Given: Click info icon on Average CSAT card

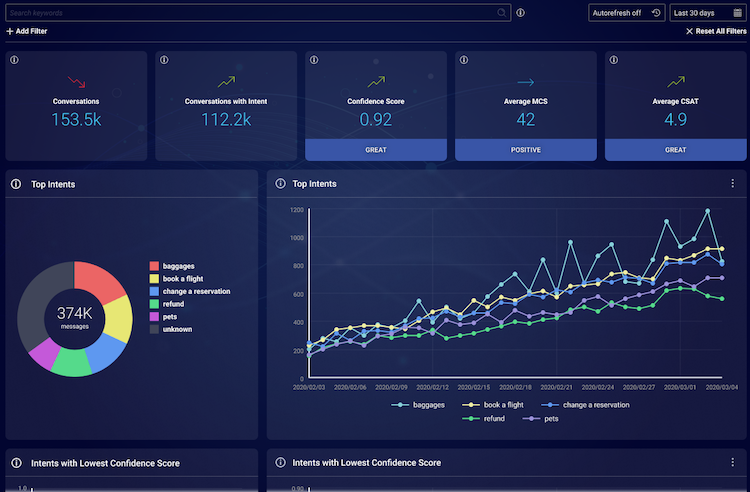Looking at the screenshot, I should 614,60.
